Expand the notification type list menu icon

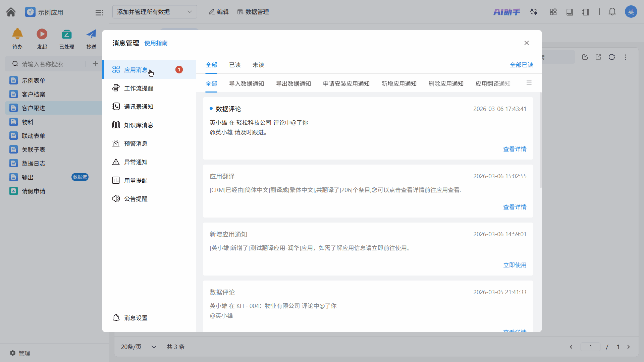[529, 83]
